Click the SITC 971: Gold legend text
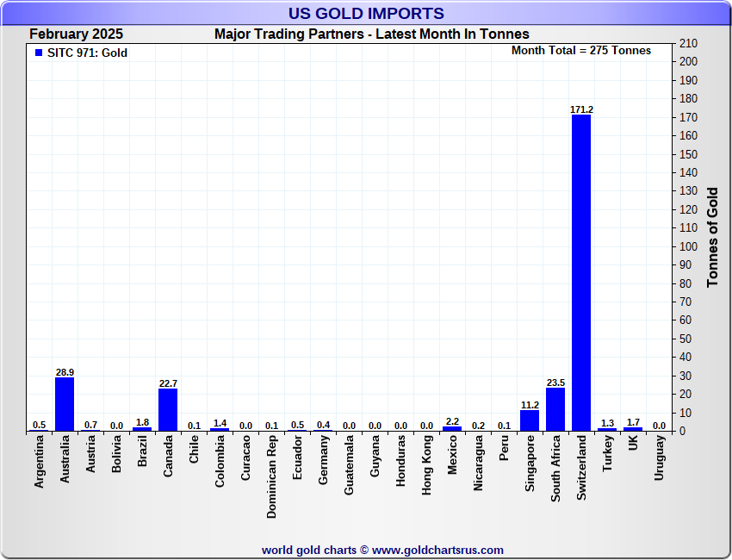 [x=87, y=53]
